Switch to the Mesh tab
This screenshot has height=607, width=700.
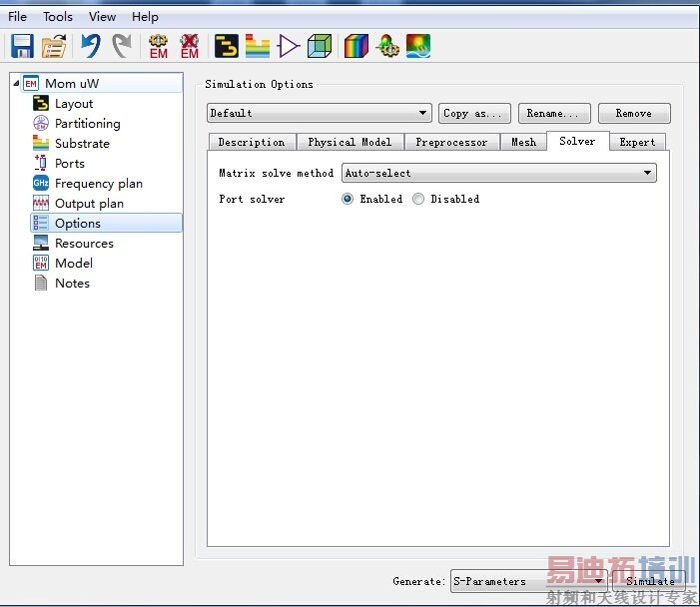tap(523, 142)
